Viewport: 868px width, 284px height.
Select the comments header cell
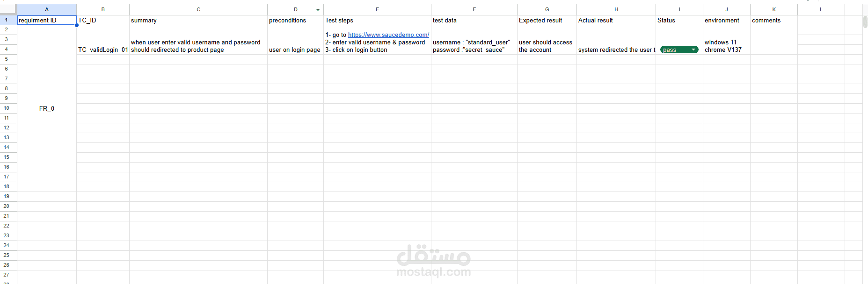coord(774,20)
